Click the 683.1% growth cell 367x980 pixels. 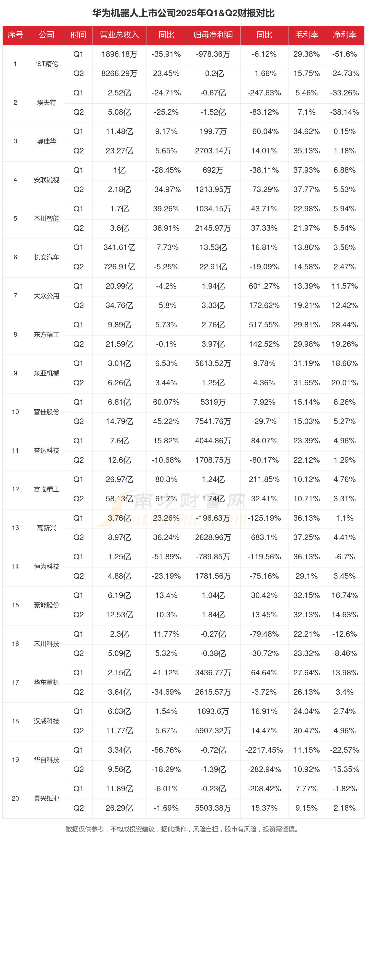coord(264,538)
